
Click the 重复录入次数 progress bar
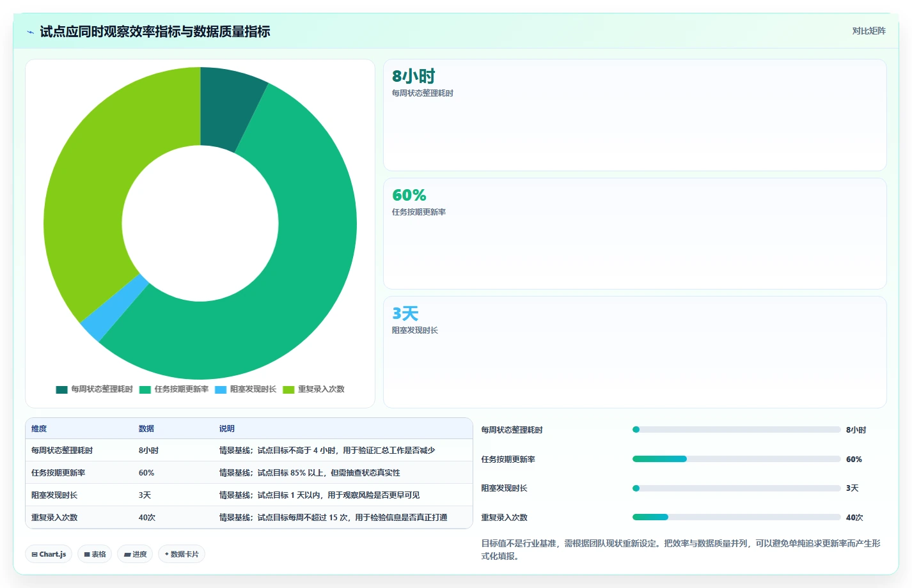click(x=736, y=517)
